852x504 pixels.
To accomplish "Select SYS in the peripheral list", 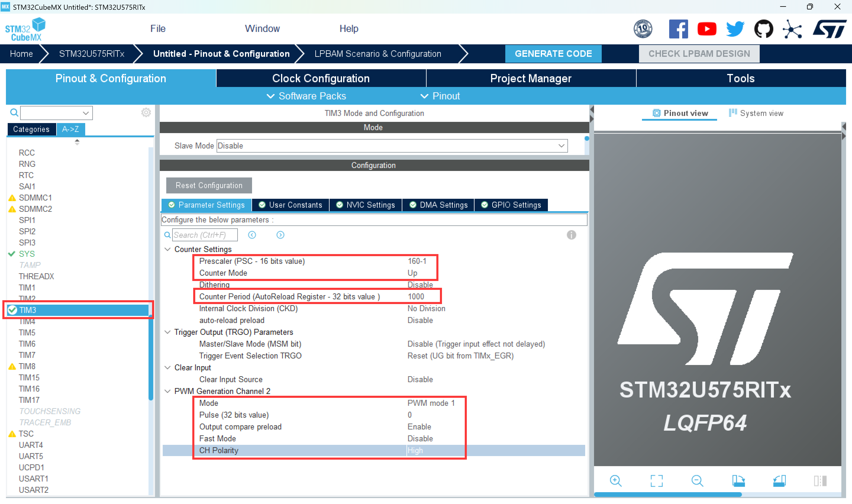I will coord(27,254).
